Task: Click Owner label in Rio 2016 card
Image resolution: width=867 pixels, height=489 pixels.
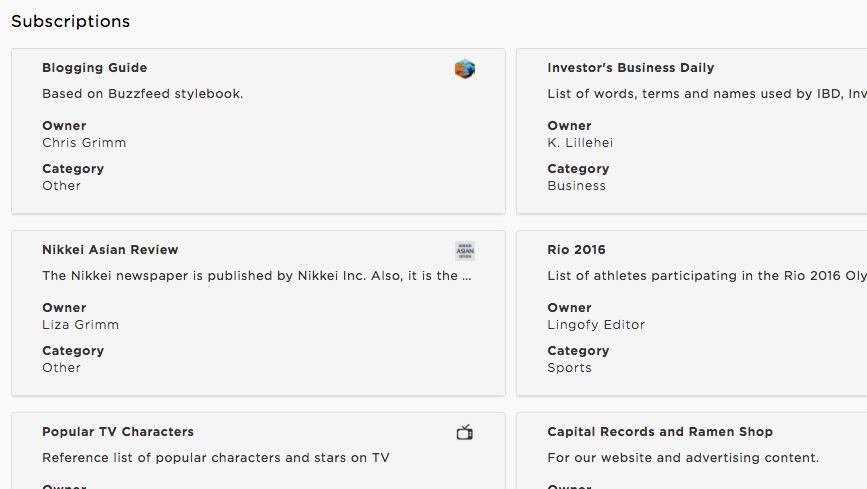Action: tap(570, 308)
